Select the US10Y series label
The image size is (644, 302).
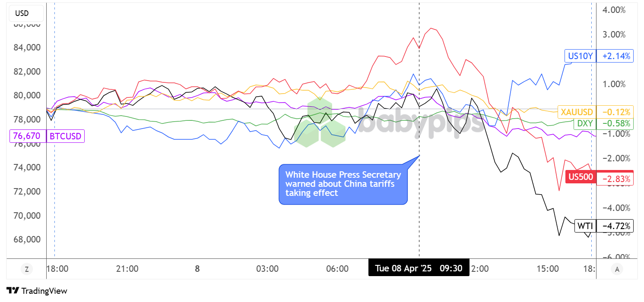580,56
